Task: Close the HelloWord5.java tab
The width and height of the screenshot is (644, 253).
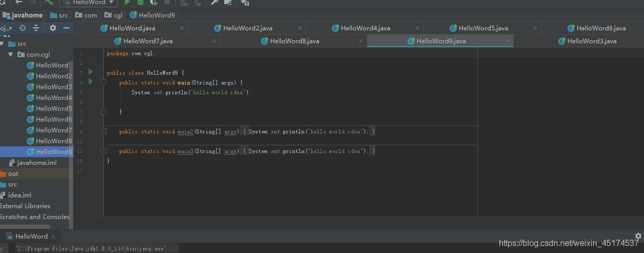Action: click(x=535, y=28)
